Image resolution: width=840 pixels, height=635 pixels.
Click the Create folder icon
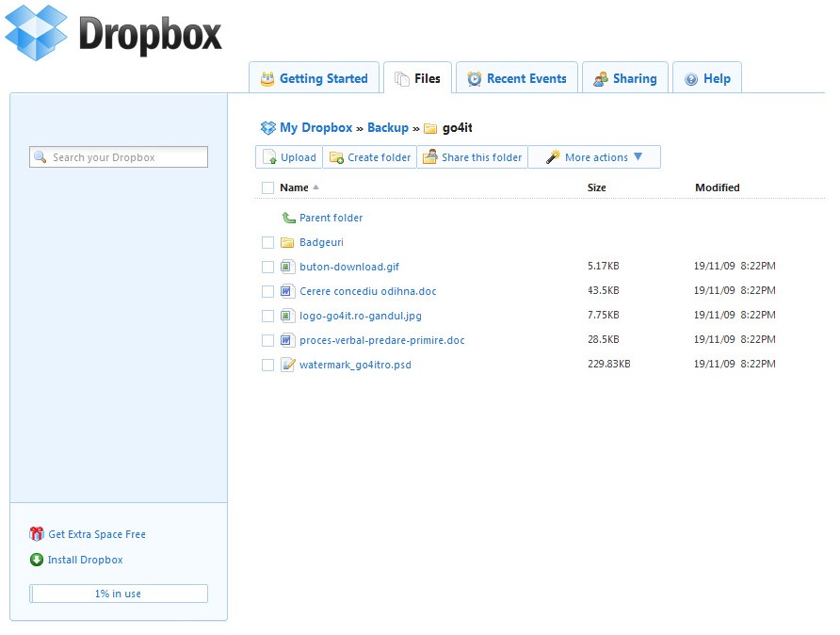(x=336, y=157)
